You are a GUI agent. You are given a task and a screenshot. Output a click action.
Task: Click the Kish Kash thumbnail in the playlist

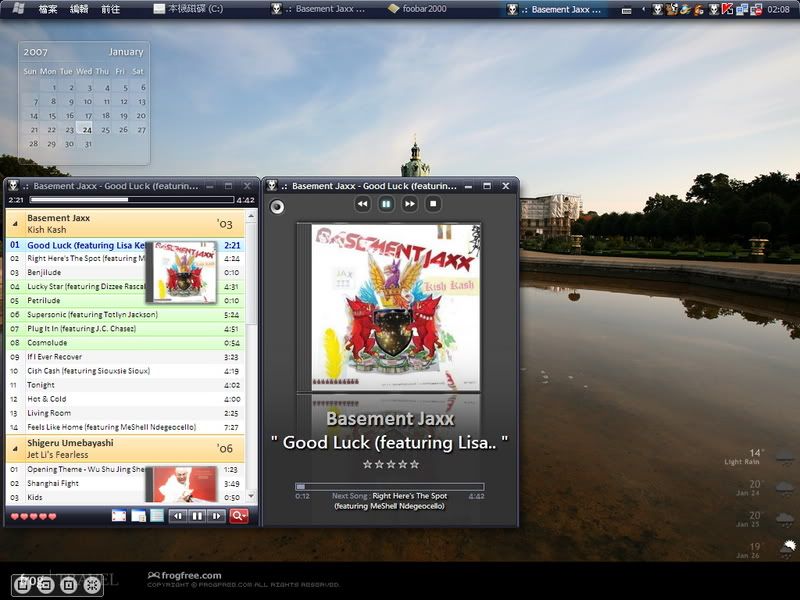182,272
